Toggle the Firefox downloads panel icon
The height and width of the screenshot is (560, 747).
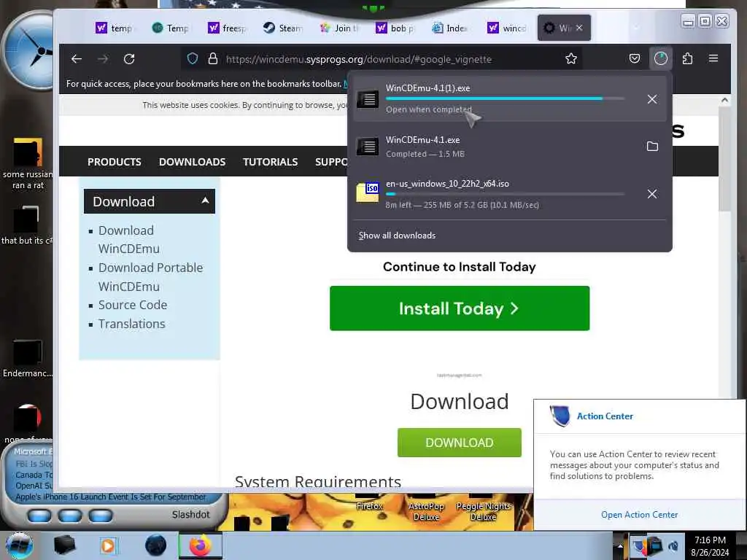[661, 58]
